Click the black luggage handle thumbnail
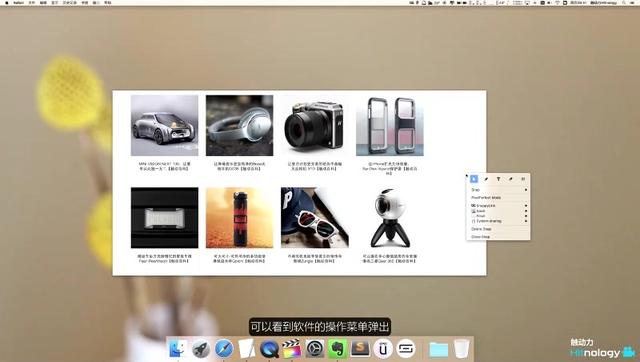Screen dimensions: 640x362 click(164, 218)
